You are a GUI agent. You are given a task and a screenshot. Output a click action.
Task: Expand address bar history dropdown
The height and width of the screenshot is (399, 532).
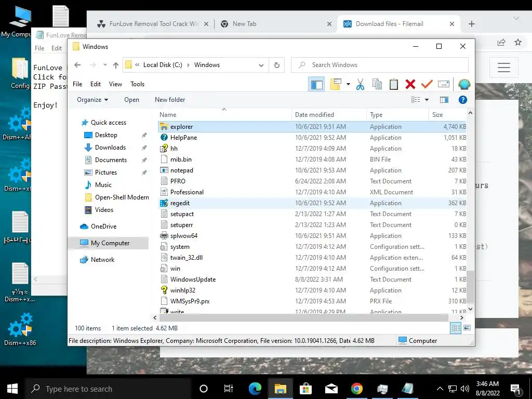tap(261, 65)
